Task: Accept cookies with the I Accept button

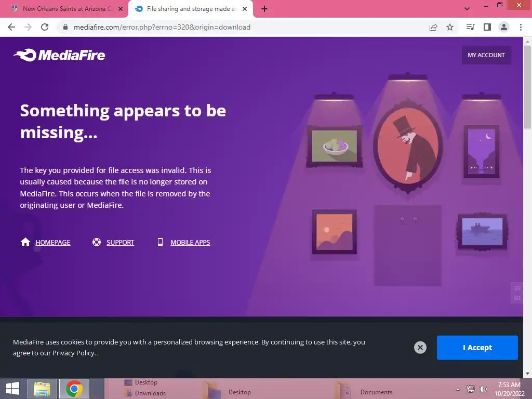Action: point(477,348)
